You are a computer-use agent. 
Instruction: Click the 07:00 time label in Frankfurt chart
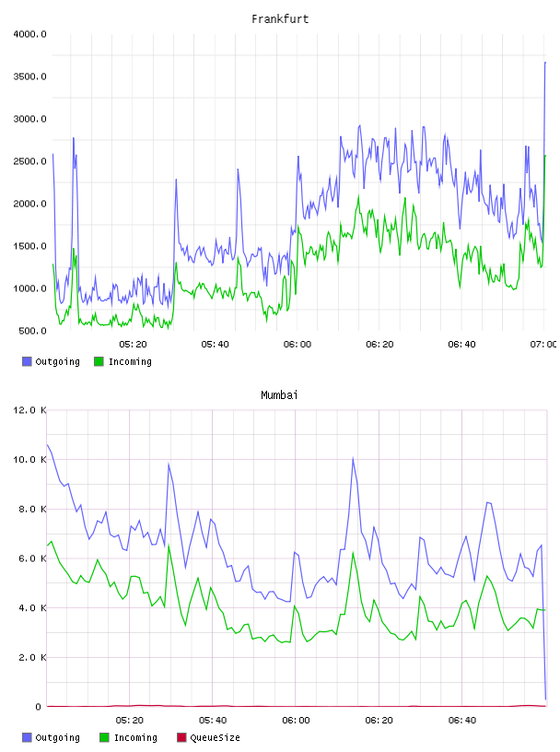[x=543, y=345]
